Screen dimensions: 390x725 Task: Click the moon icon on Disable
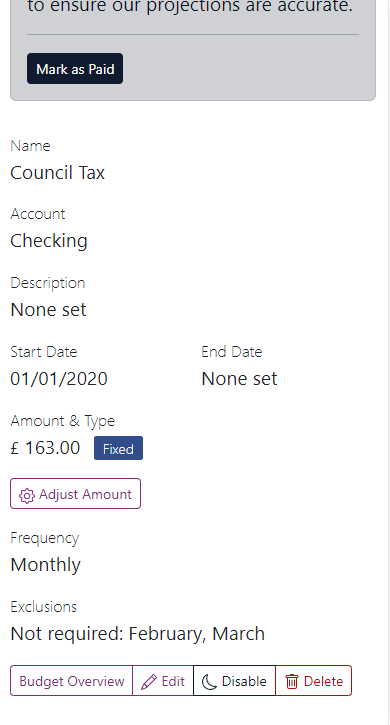coord(210,682)
